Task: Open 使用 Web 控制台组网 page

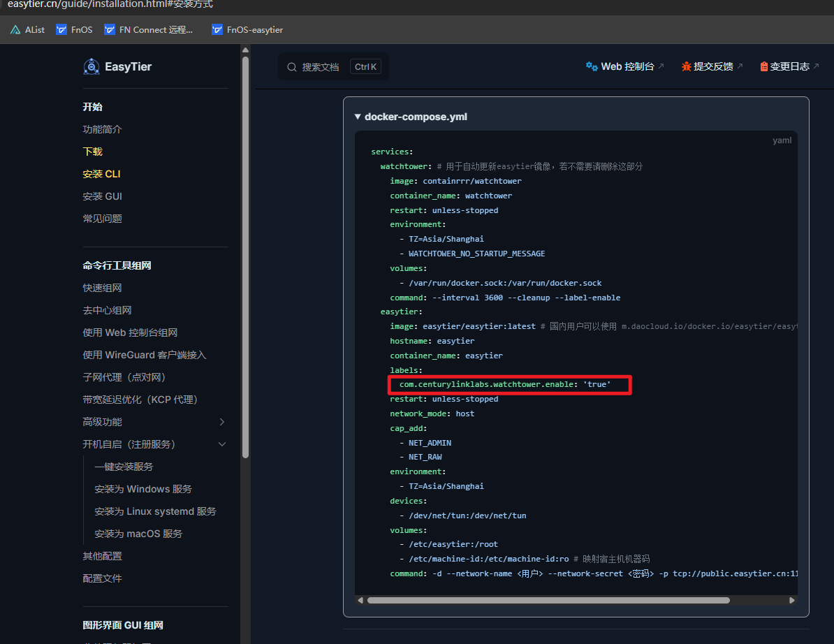Action: (130, 332)
